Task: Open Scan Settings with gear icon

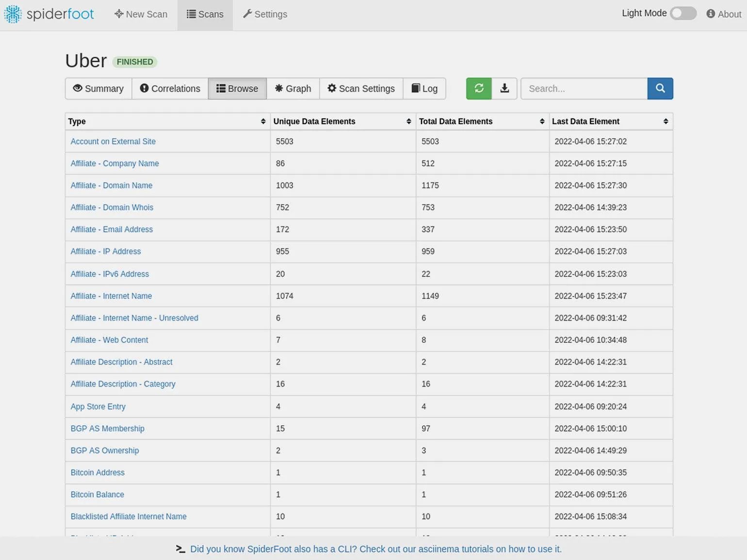Action: (361, 88)
